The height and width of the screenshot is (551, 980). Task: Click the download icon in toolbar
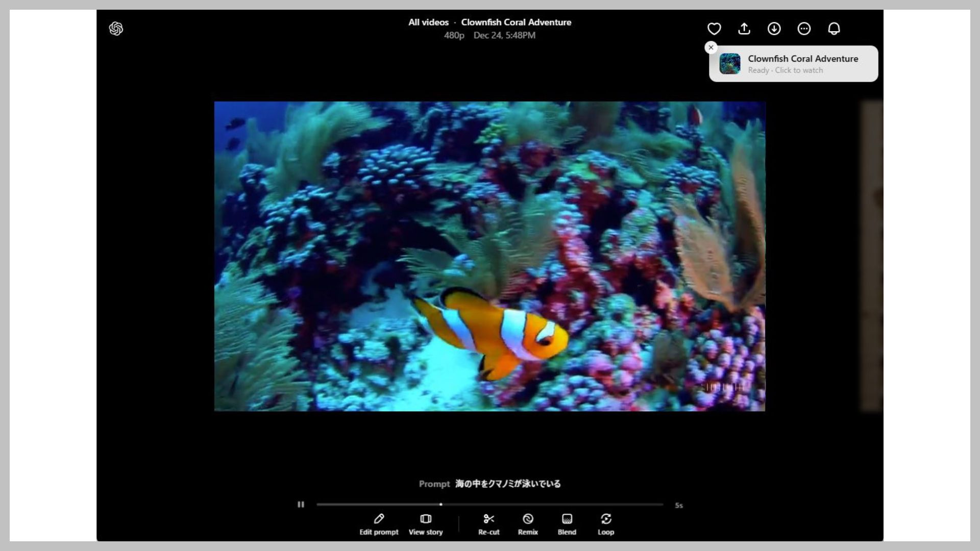tap(774, 28)
